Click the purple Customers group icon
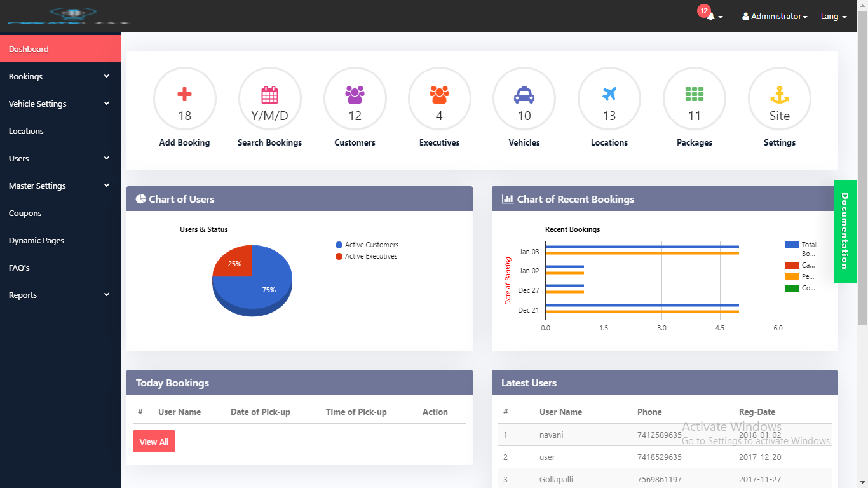This screenshot has height=488, width=868. (x=355, y=95)
